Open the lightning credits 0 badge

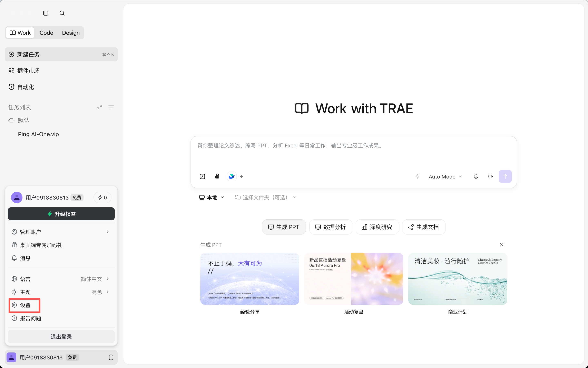coord(102,197)
